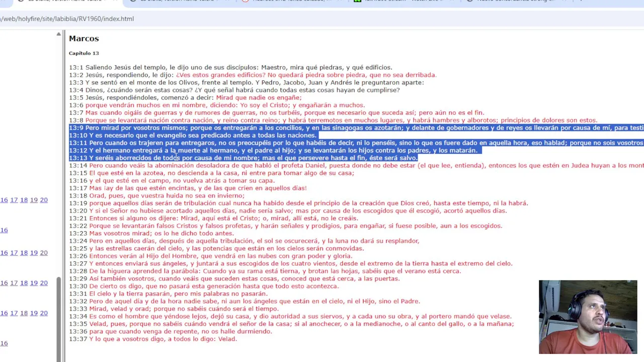The width and height of the screenshot is (644, 362).
Task: Click the webcam video overlay of the presenter
Action: click(588, 317)
